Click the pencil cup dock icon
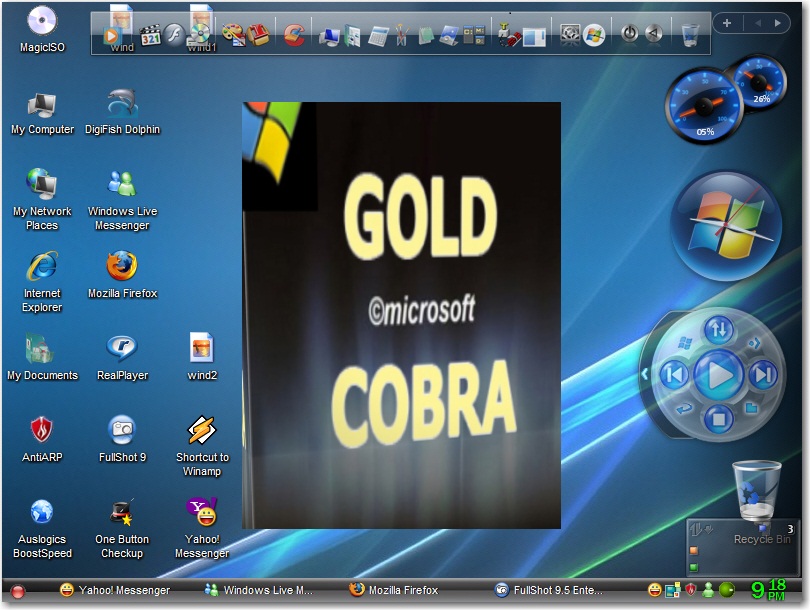This screenshot has width=810, height=610. (402, 36)
